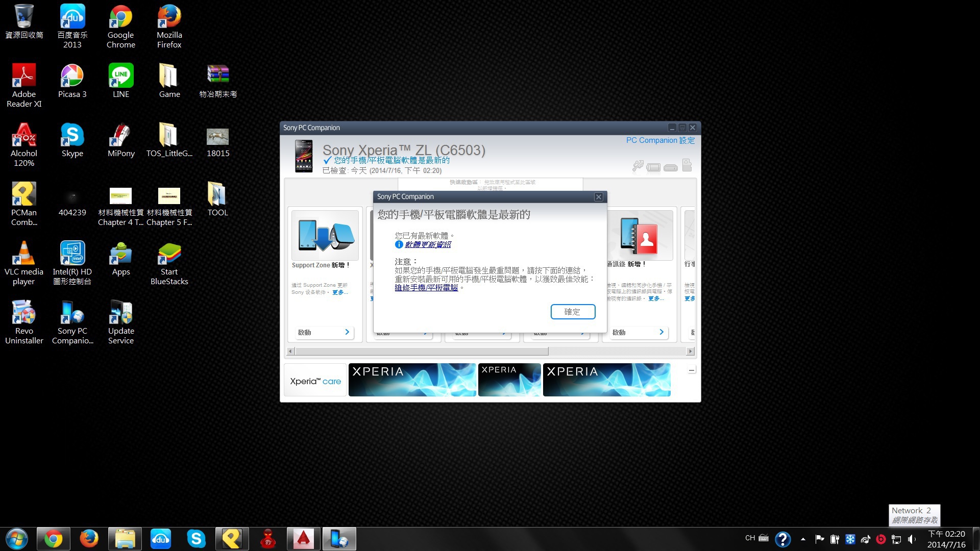The width and height of the screenshot is (980, 551).
Task: Select Google Chrome desktop shortcut
Action: point(121,27)
